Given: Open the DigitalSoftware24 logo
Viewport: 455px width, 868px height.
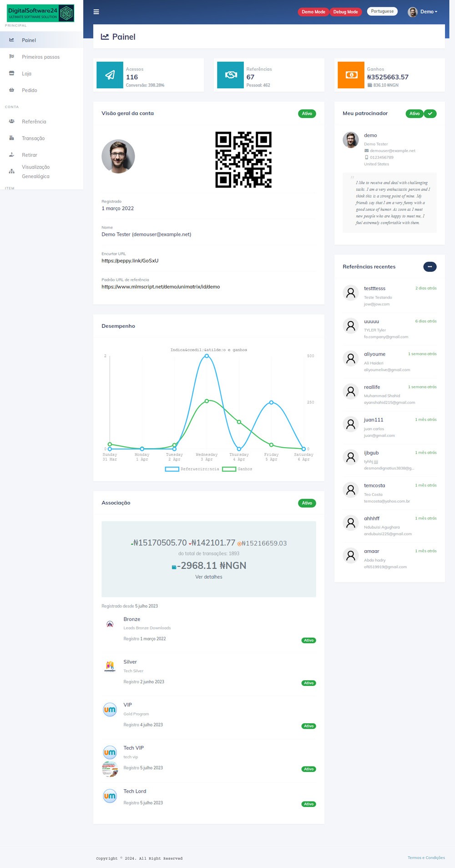Looking at the screenshot, I should click(40, 13).
